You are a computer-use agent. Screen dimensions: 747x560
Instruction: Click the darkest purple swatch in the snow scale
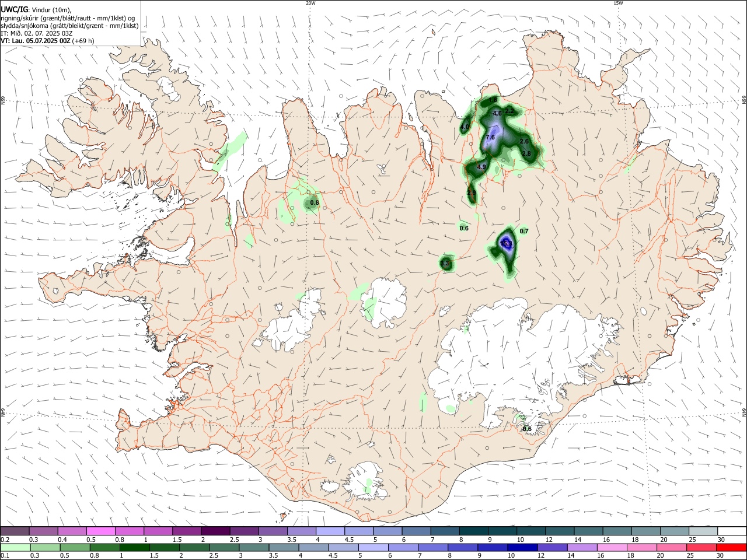[x=215, y=531]
